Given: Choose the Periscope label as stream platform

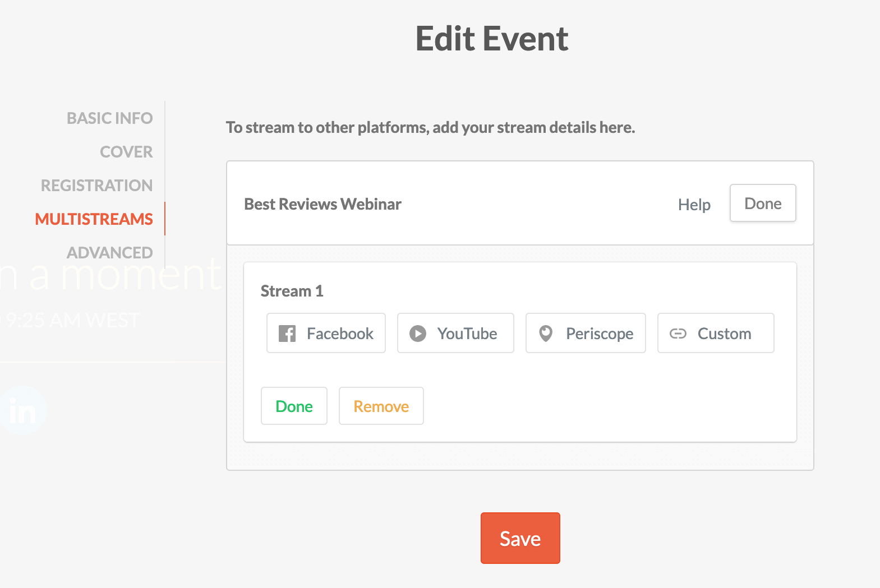Looking at the screenshot, I should tap(600, 334).
